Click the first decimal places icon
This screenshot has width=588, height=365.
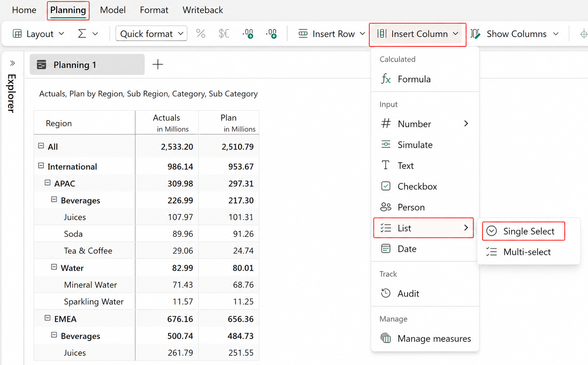tap(248, 34)
